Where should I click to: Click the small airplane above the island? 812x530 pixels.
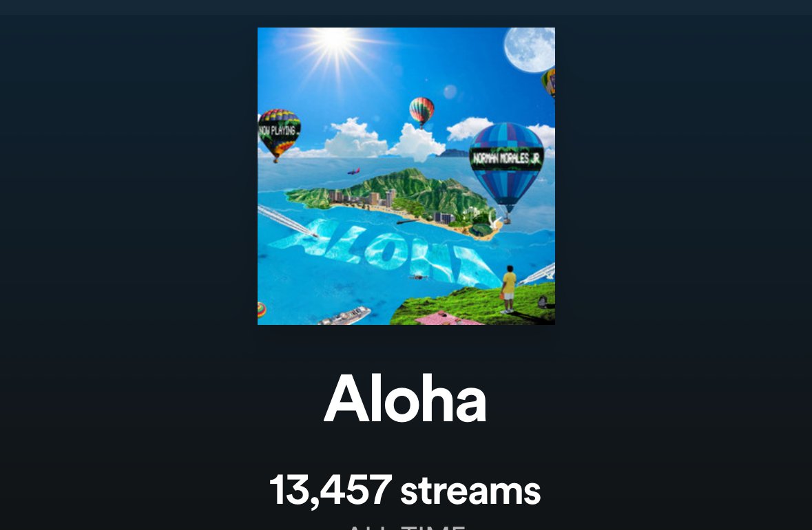354,171
